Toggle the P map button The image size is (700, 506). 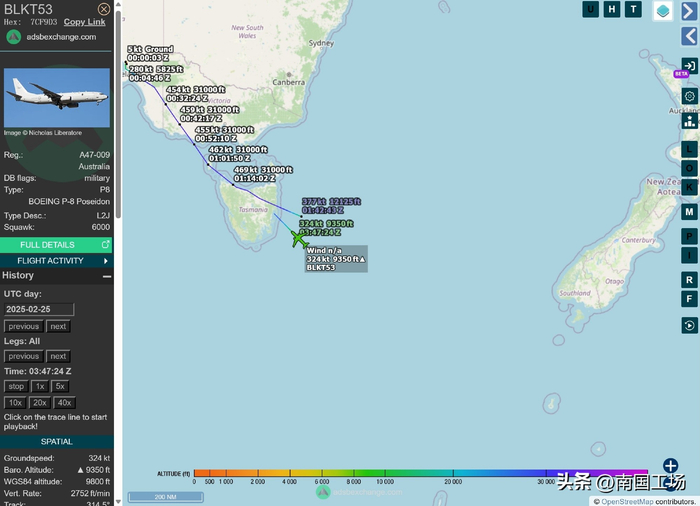point(689,236)
